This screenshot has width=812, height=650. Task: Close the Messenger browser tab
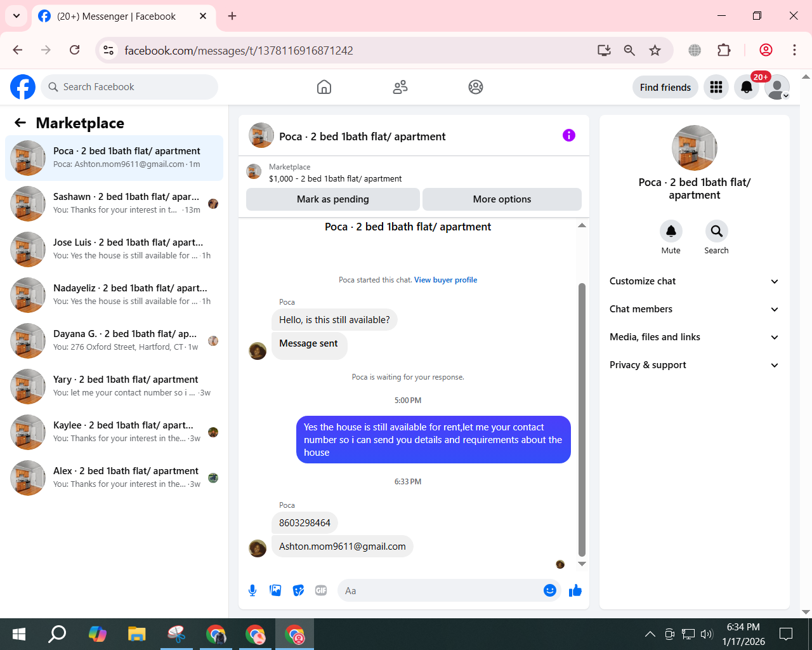pyautogui.click(x=203, y=16)
